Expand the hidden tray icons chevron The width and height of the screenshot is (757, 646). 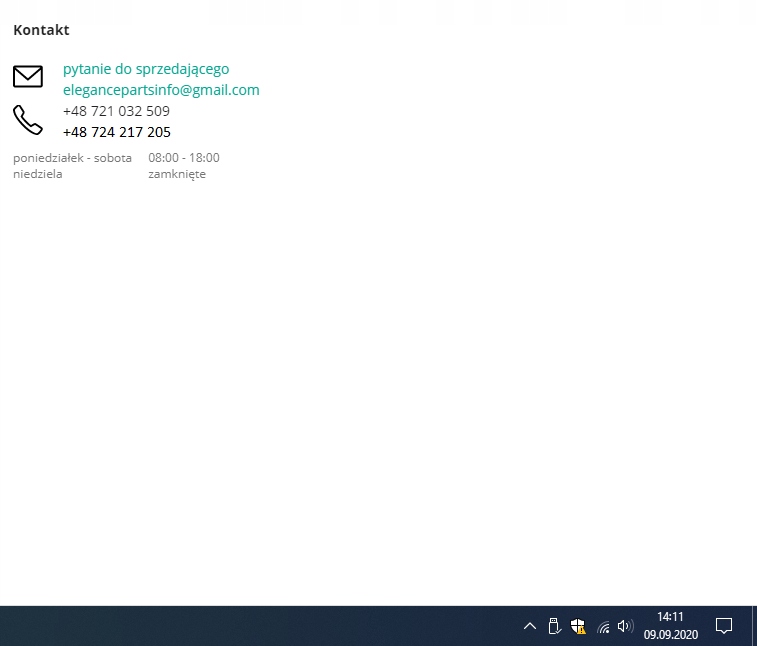pos(530,627)
